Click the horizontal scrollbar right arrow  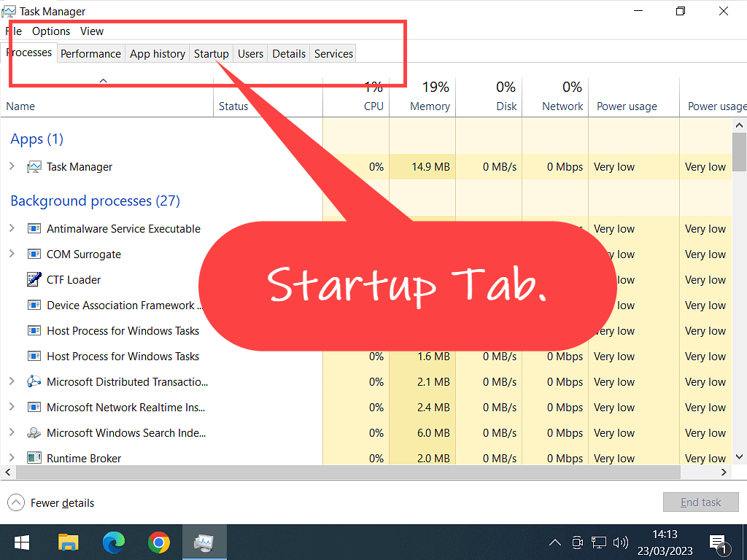coord(724,472)
